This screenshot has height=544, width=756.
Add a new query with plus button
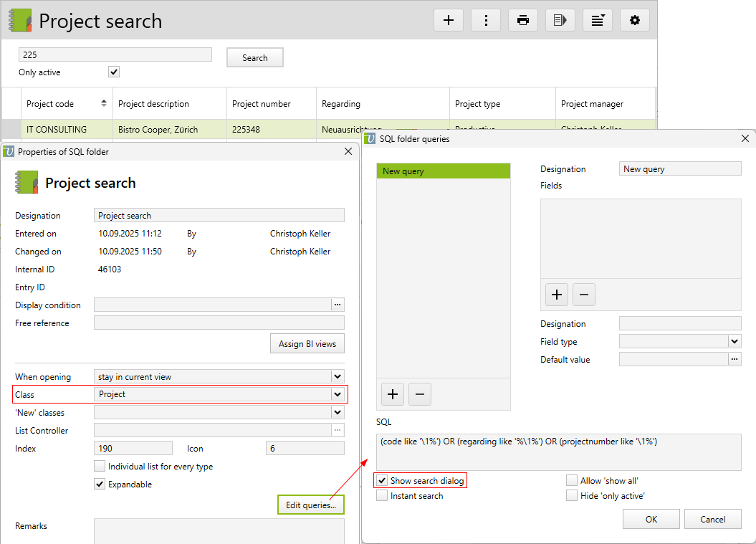[x=393, y=393]
